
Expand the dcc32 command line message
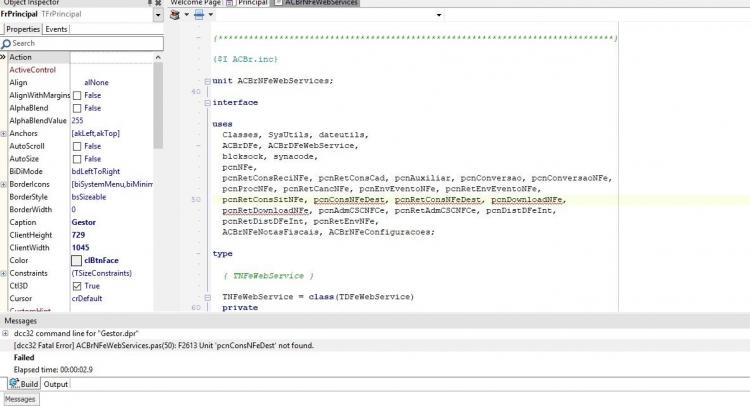coord(5,333)
